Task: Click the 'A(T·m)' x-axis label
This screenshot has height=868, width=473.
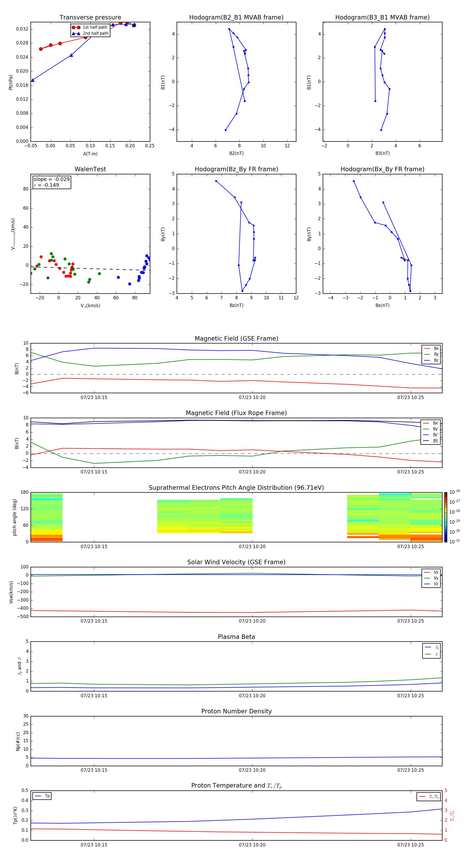Action: pyautogui.click(x=90, y=154)
